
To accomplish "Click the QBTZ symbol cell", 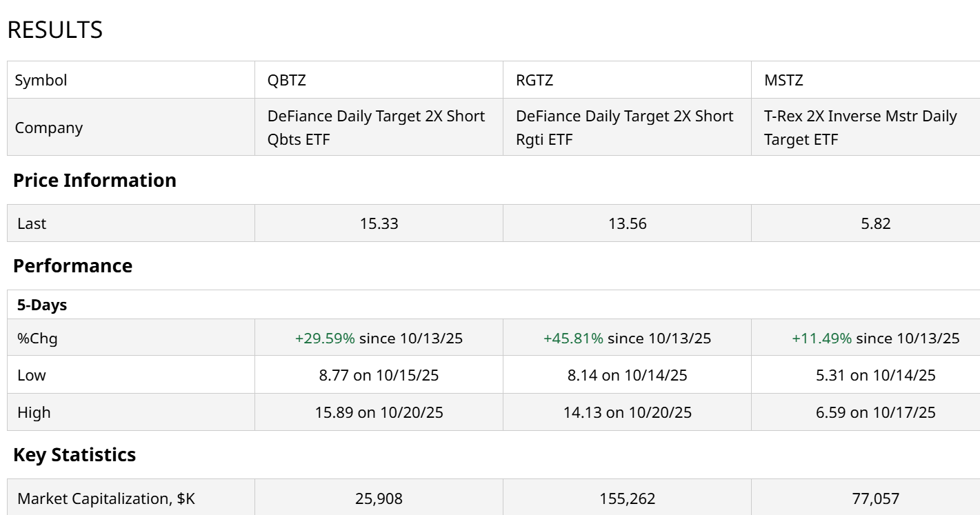I will 287,80.
